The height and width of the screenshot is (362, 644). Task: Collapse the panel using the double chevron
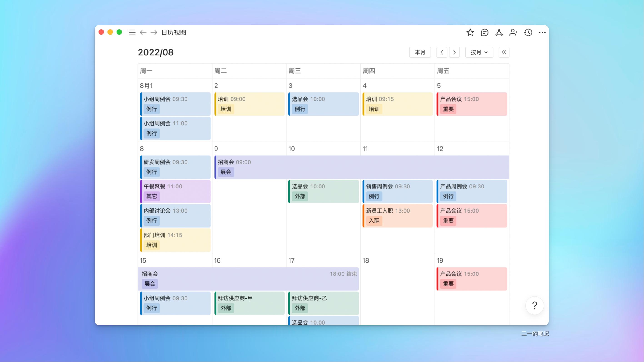pyautogui.click(x=504, y=52)
